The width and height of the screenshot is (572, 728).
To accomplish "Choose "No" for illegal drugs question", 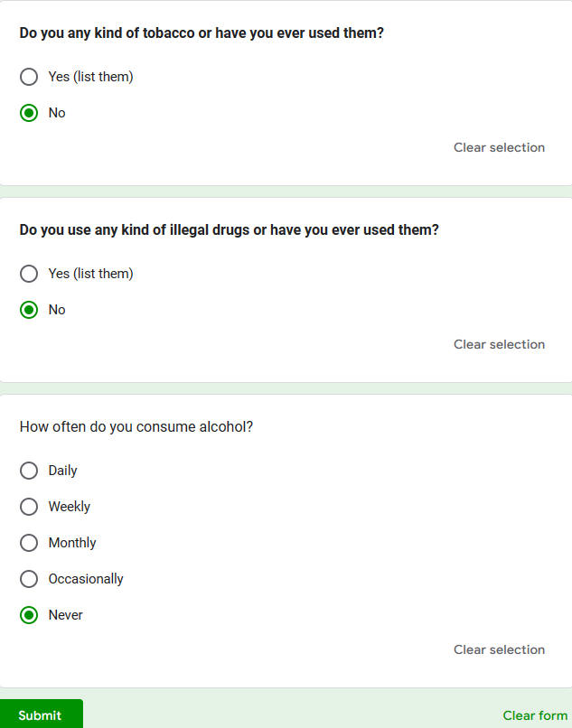I will 29,310.
